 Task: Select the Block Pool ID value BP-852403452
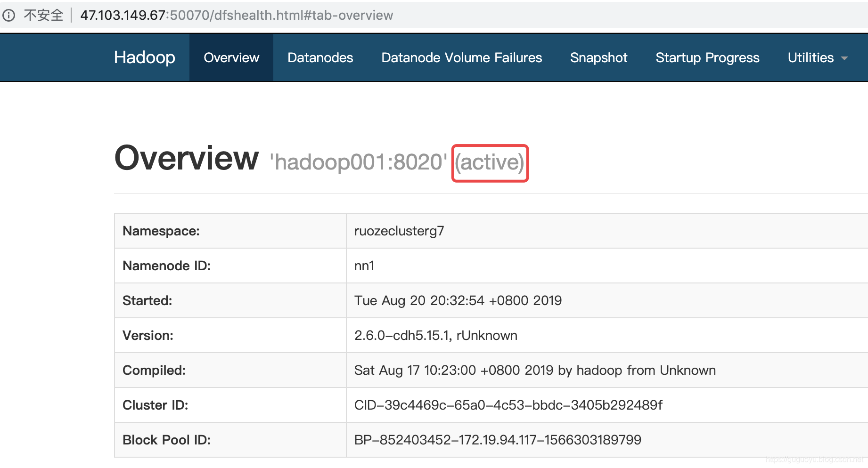(498, 440)
